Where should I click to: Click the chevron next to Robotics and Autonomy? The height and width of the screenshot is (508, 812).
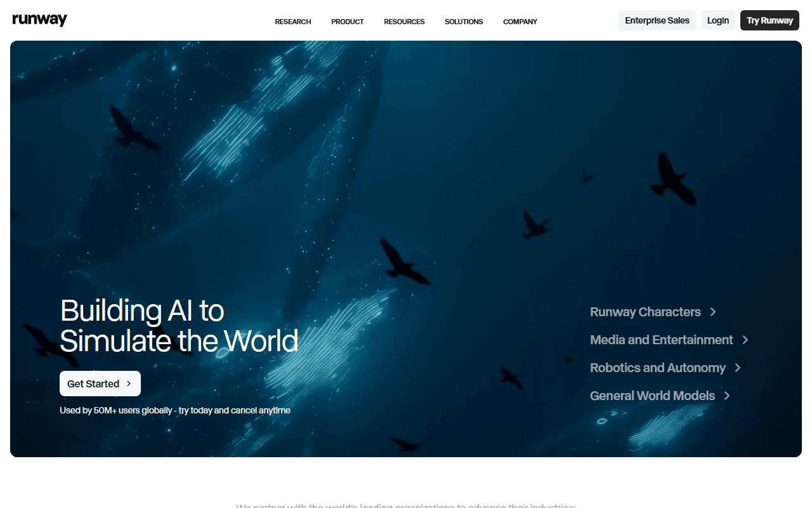coord(738,368)
